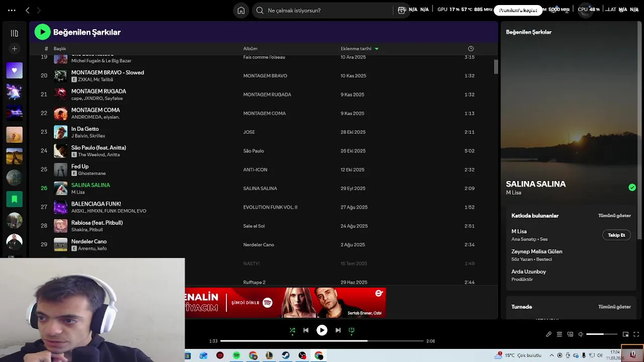Go back using the left arrow
Viewport: 644px width, 362px height.
point(28,10)
